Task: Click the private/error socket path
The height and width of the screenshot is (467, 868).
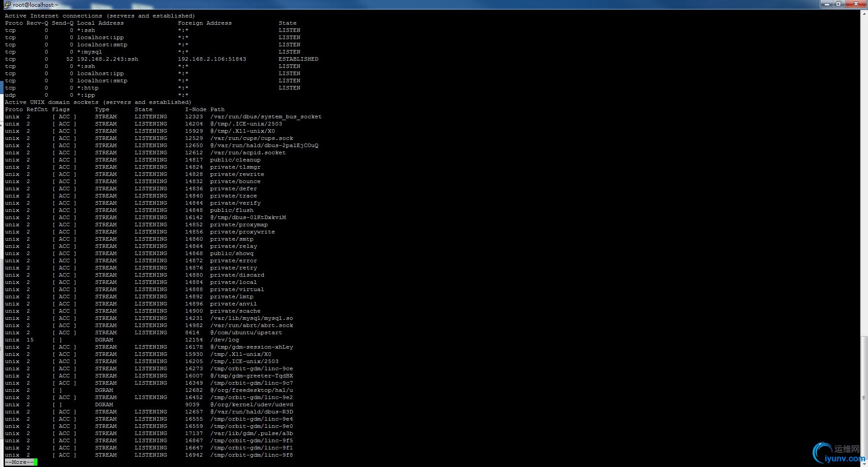Action: 234,260
